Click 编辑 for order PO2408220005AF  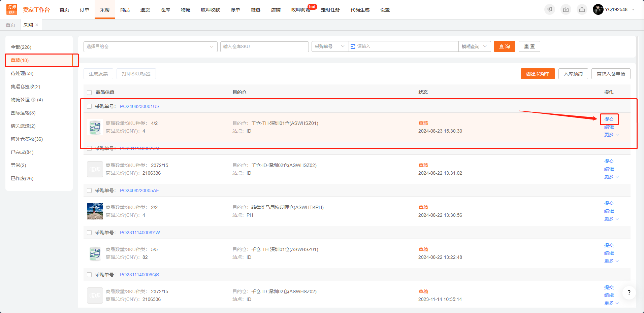[609, 211]
